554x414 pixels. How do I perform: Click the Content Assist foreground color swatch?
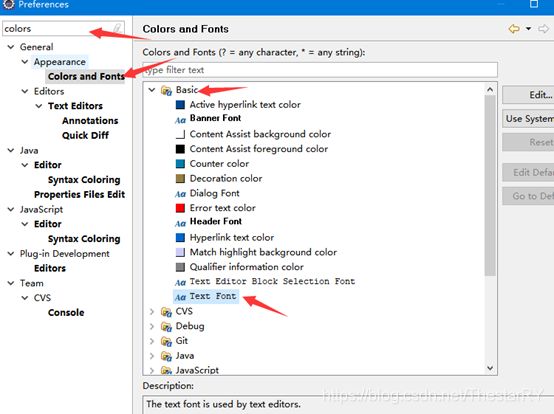180,149
